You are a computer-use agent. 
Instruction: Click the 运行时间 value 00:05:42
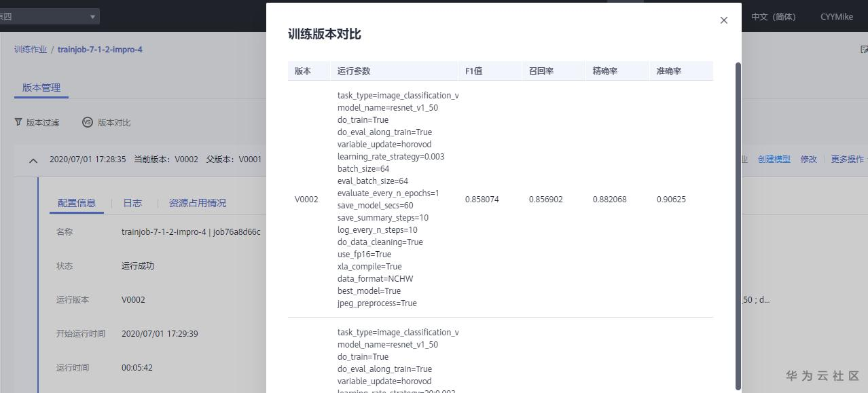pyautogui.click(x=137, y=368)
